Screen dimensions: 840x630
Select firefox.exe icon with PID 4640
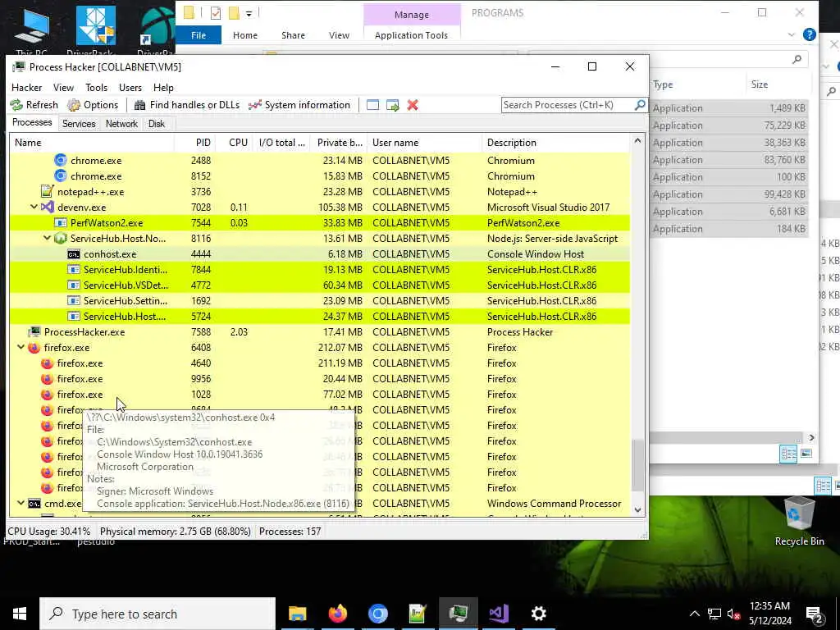pyautogui.click(x=47, y=363)
